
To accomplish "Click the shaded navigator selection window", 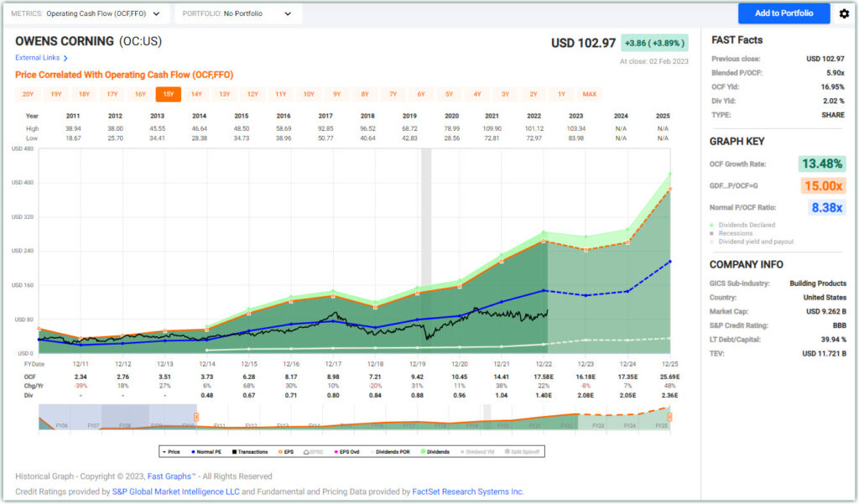I will click(x=117, y=418).
